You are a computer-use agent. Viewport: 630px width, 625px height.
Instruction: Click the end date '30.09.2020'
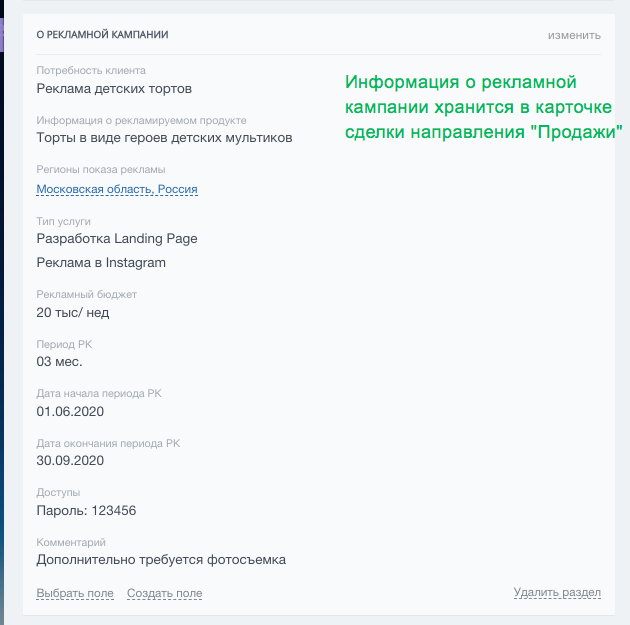[70, 461]
